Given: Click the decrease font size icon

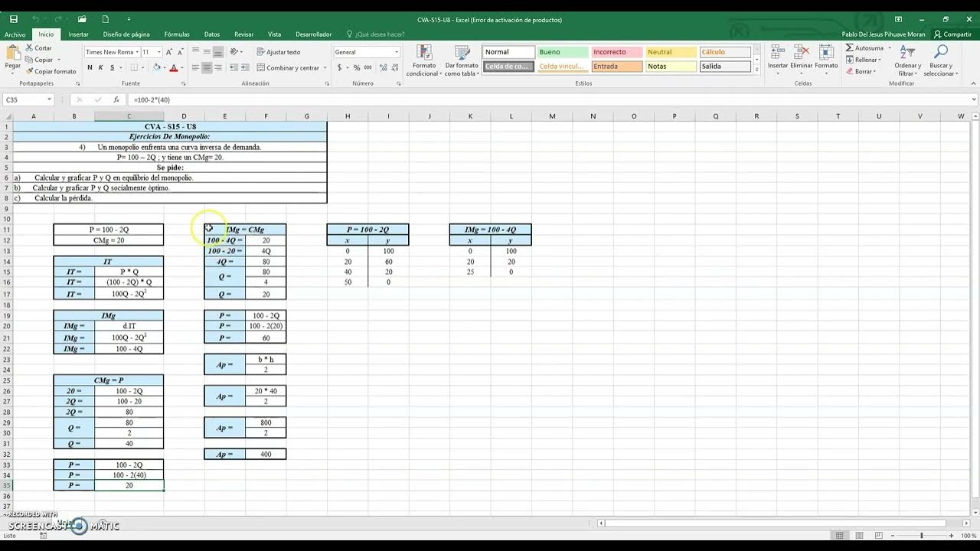Looking at the screenshot, I should 181,52.
